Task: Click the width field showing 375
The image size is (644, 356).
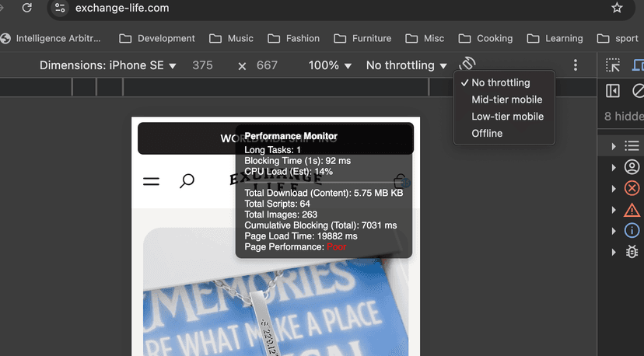Action: [202, 65]
